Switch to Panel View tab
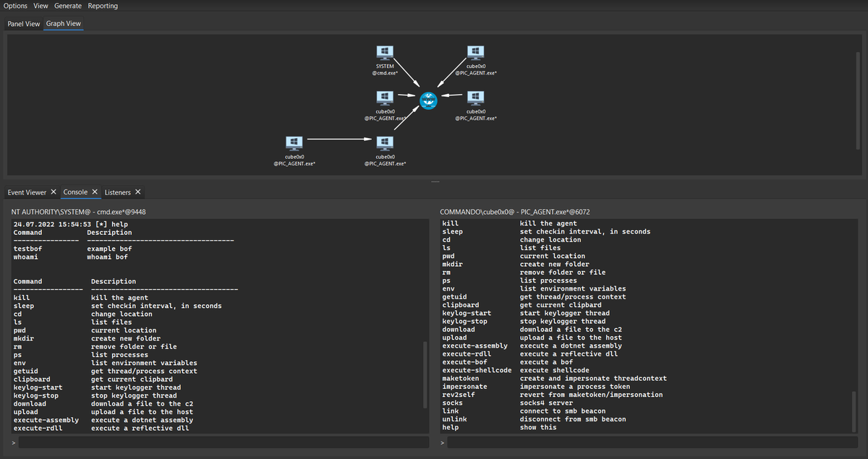The image size is (868, 459). 24,24
